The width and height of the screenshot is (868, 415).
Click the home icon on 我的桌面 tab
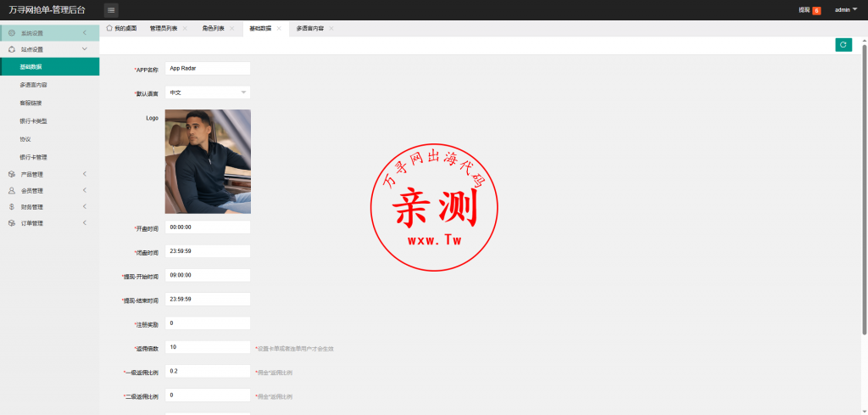click(x=109, y=28)
